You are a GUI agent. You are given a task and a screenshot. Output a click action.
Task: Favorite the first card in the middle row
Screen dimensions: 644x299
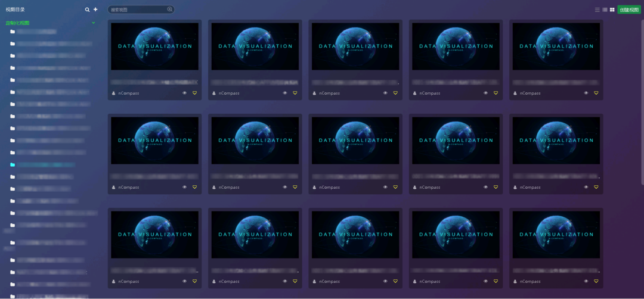click(x=194, y=187)
